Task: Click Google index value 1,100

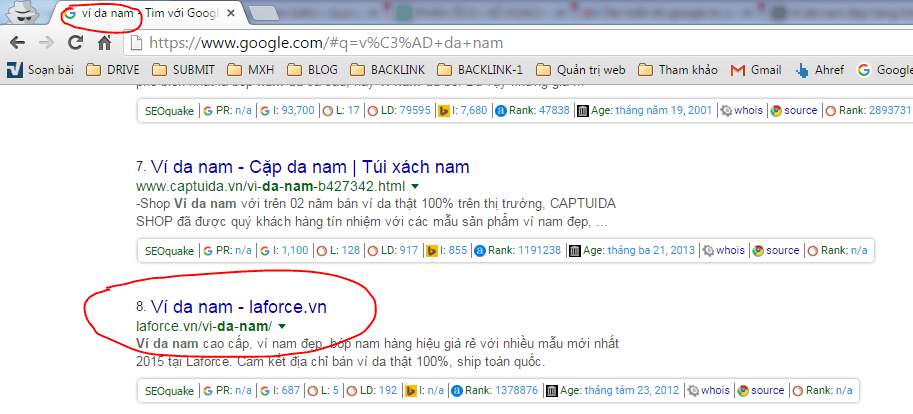Action: pyautogui.click(x=296, y=250)
